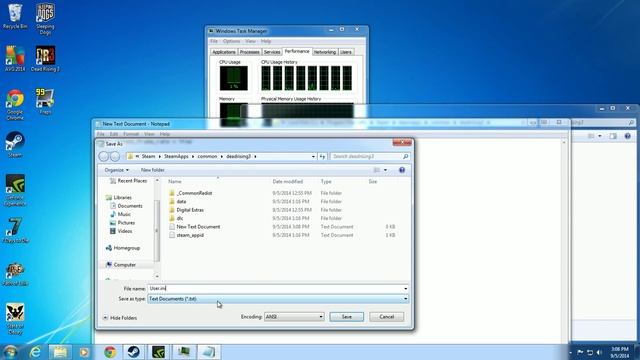
Task: Expand the File name history dropdown arrow
Action: coord(405,289)
